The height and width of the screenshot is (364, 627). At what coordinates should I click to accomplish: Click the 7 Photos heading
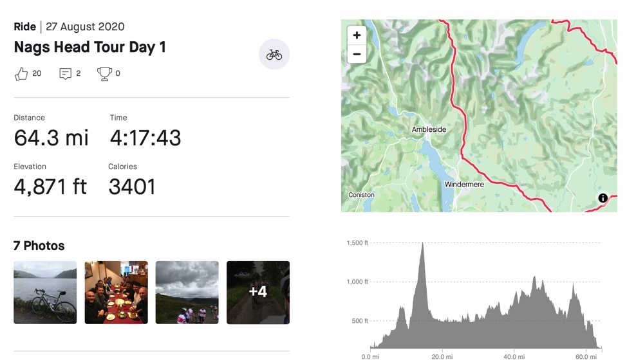[x=39, y=246]
